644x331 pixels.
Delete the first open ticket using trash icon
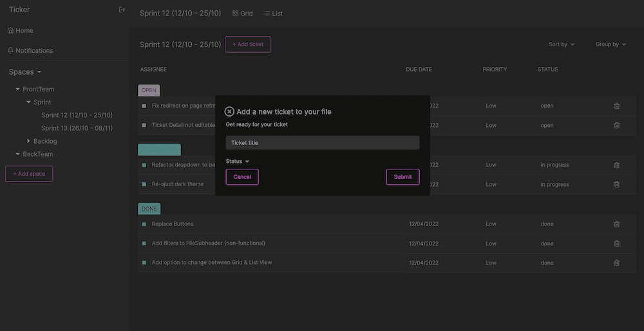pos(616,106)
